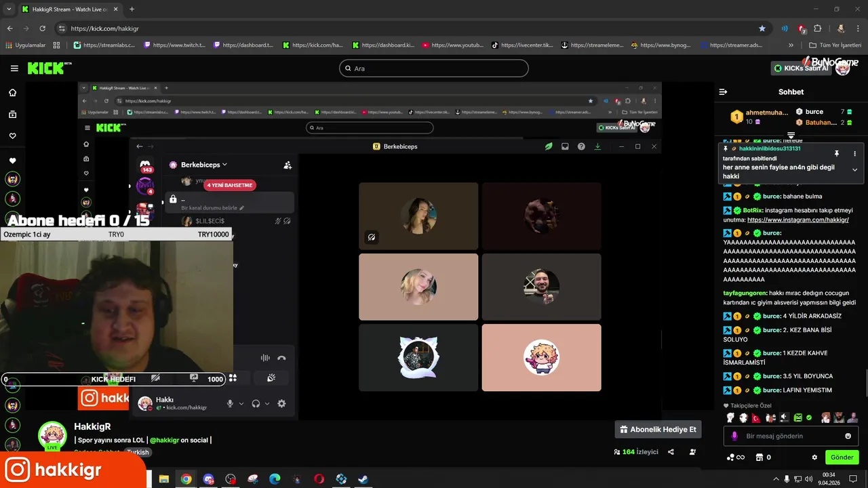Reload the browser page
868x488 pixels.
42,28
